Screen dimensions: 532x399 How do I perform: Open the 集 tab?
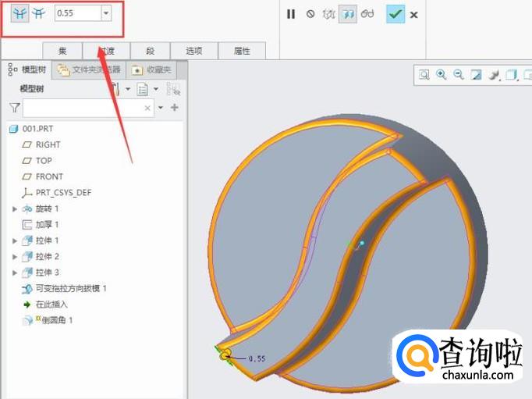tap(62, 51)
